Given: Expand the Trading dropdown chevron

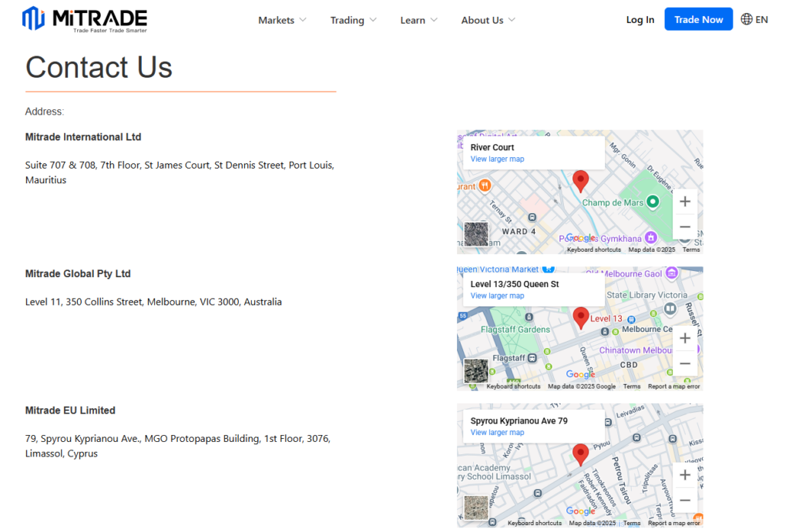Looking at the screenshot, I should [373, 20].
